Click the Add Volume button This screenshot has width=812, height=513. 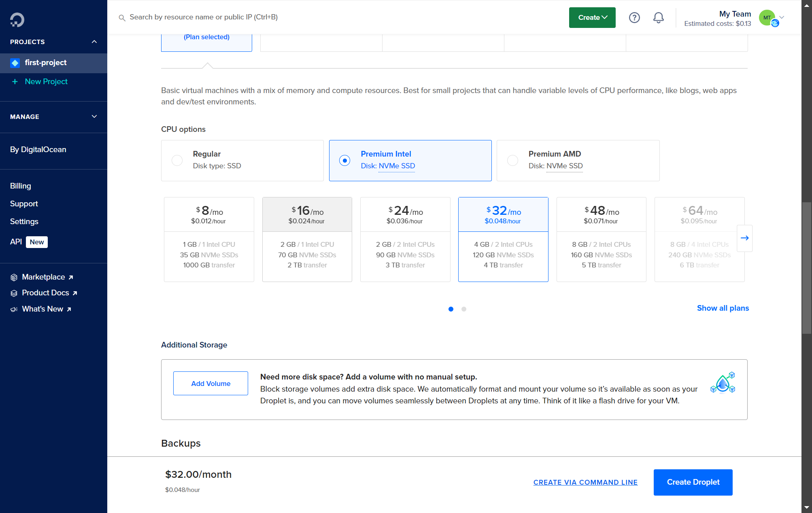(x=210, y=383)
